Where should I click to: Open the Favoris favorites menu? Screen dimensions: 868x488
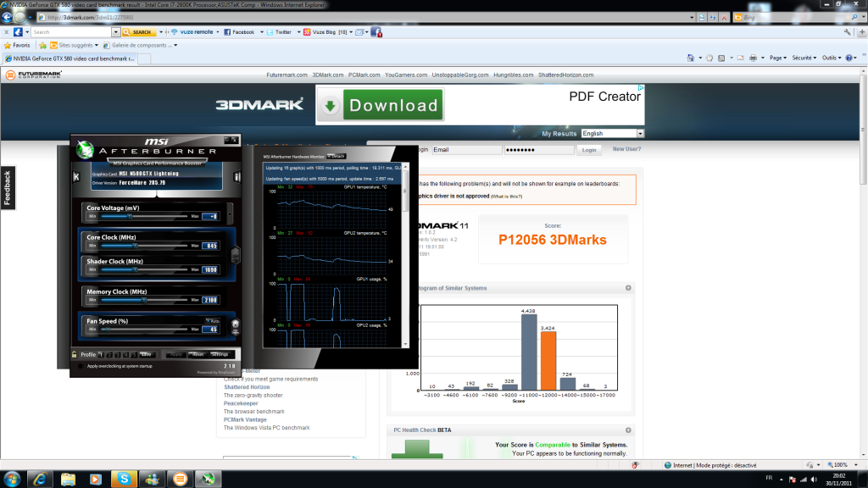[x=17, y=46]
